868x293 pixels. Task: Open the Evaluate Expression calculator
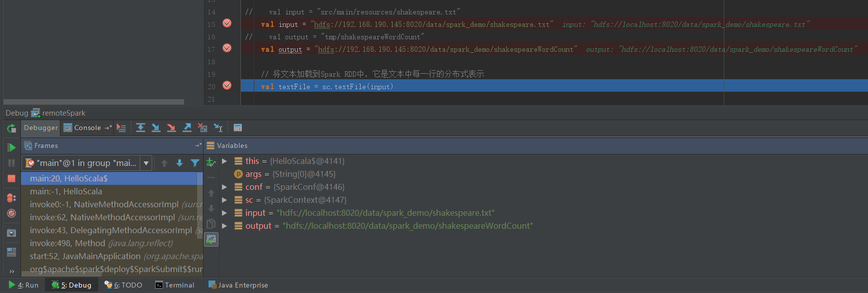pyautogui.click(x=238, y=128)
